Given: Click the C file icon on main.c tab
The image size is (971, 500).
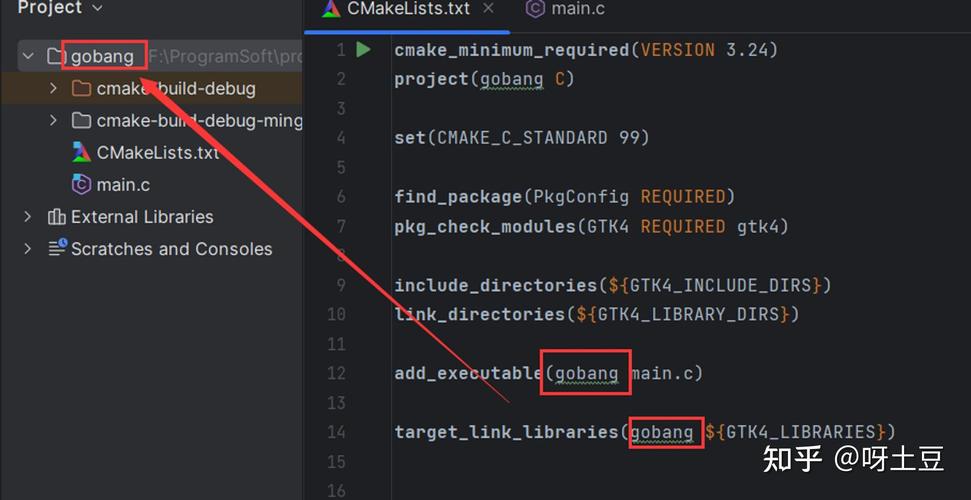Looking at the screenshot, I should (534, 9).
